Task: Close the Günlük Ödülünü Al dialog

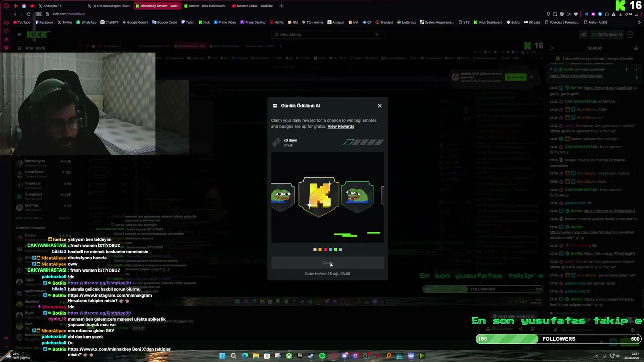Action: click(x=380, y=106)
